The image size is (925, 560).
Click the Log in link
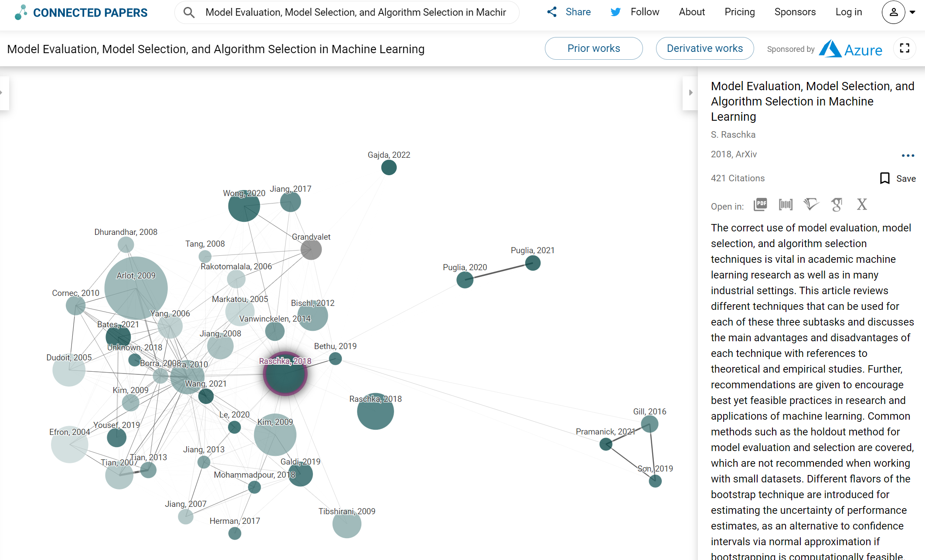tap(848, 12)
